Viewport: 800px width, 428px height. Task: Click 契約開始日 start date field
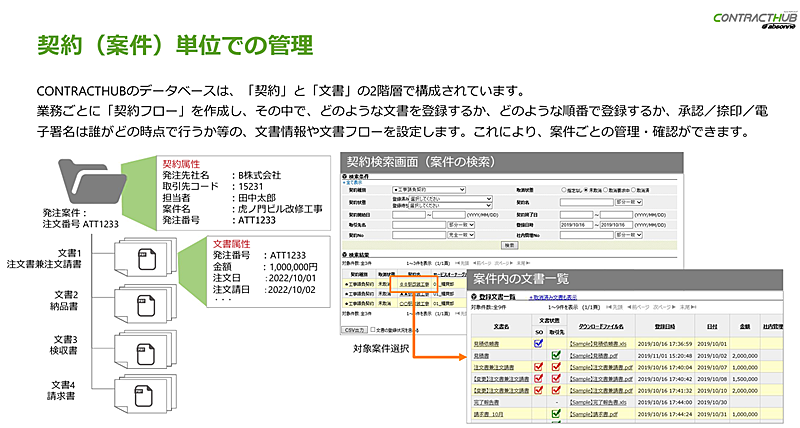(409, 215)
